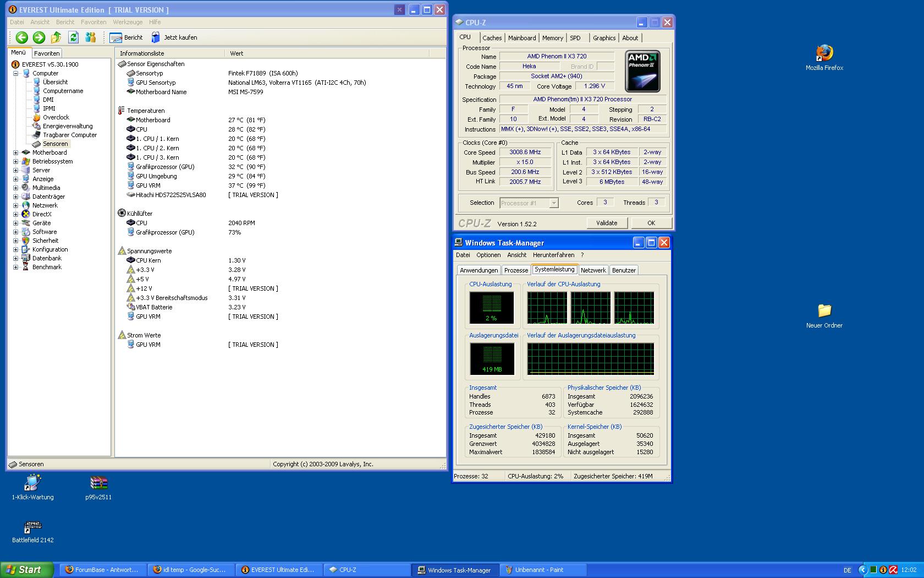
Task: Switch to EVEREST Ultimate Edition taskbar button
Action: [279, 570]
